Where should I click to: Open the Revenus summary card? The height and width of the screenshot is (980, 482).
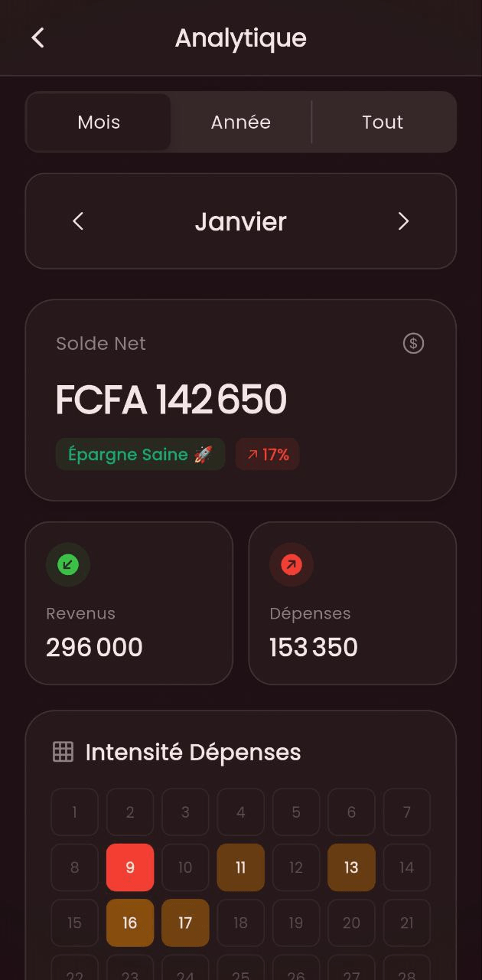click(129, 603)
